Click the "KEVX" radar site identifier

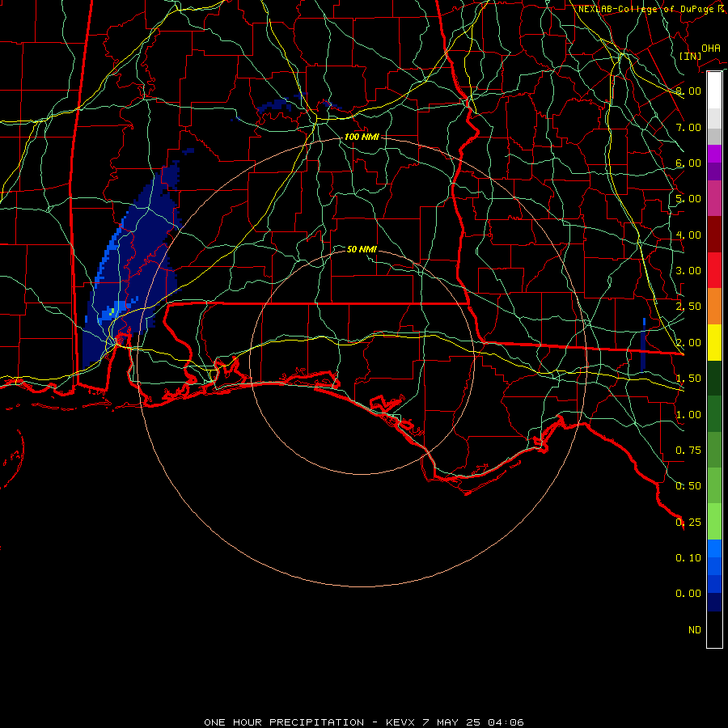400,722
